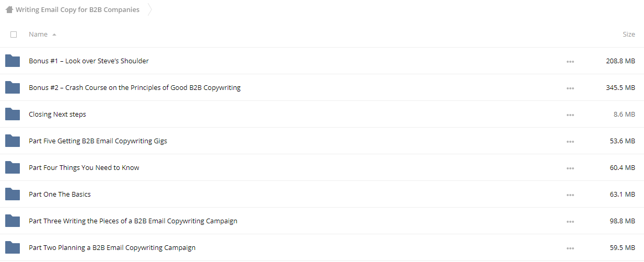Open Part Four Things You Need to Know
644x262 pixels.
point(84,168)
